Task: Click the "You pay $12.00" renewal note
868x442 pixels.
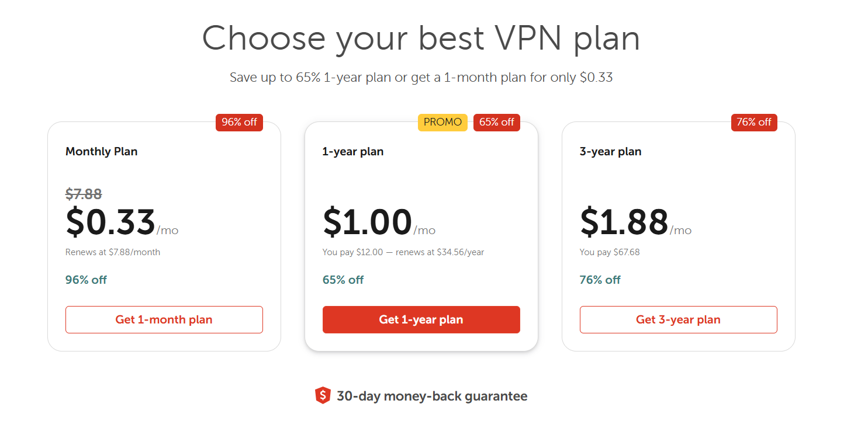Action: (403, 252)
